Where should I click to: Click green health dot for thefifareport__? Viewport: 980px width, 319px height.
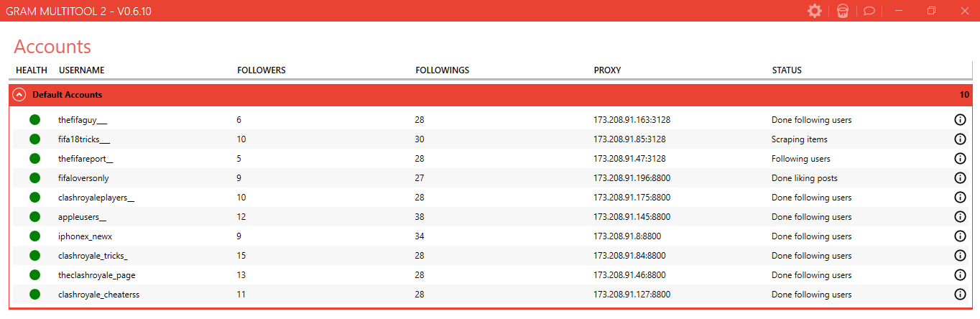pyautogui.click(x=34, y=159)
